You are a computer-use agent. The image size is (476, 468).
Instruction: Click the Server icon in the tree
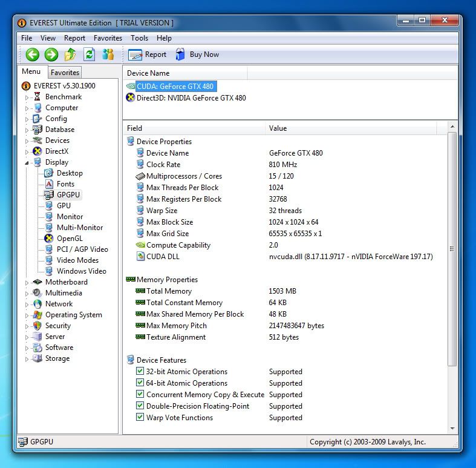tap(37, 337)
